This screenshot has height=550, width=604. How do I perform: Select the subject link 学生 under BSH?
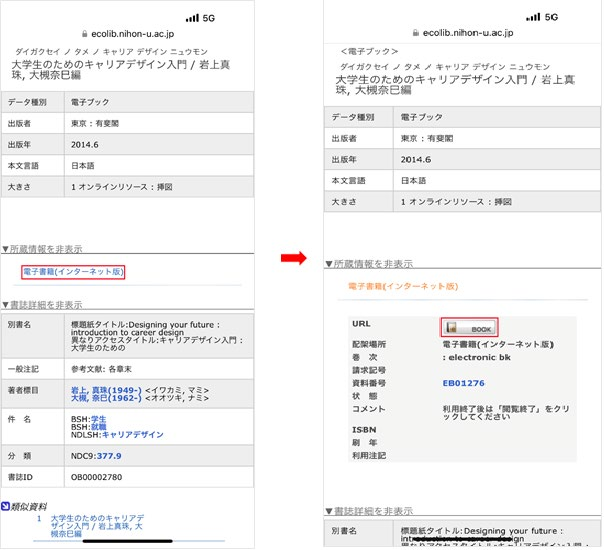click(98, 420)
